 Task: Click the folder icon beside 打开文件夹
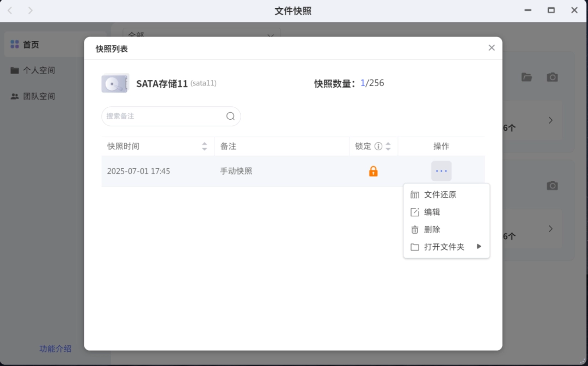pyautogui.click(x=414, y=247)
